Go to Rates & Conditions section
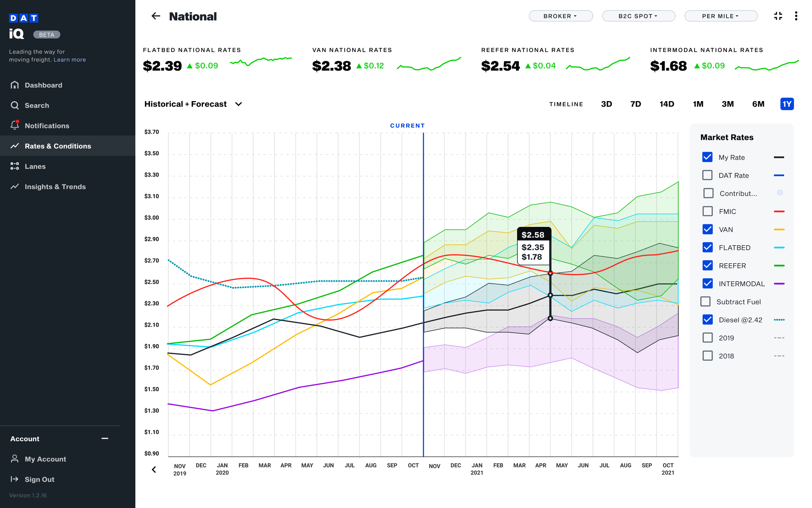The height and width of the screenshot is (508, 812). click(x=58, y=146)
